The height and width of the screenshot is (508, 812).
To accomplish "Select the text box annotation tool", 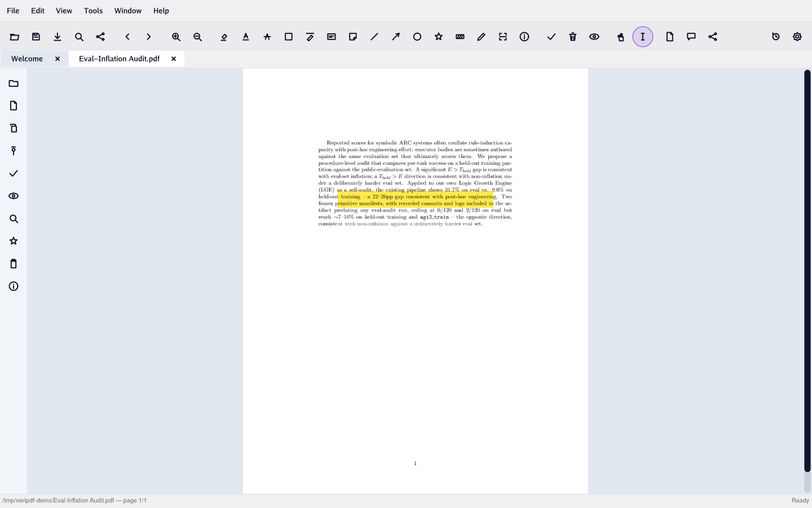I will 332,37.
